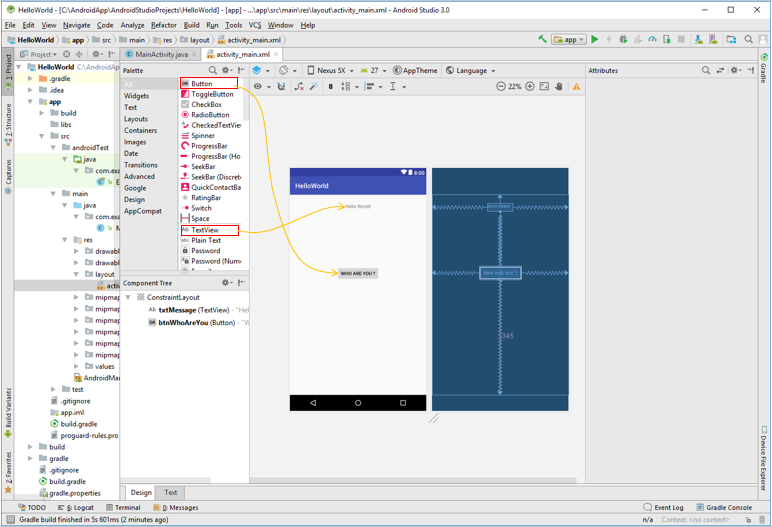Viewport: 772px width, 527px height.
Task: Open Nexus 5X device dropdown
Action: click(x=330, y=70)
